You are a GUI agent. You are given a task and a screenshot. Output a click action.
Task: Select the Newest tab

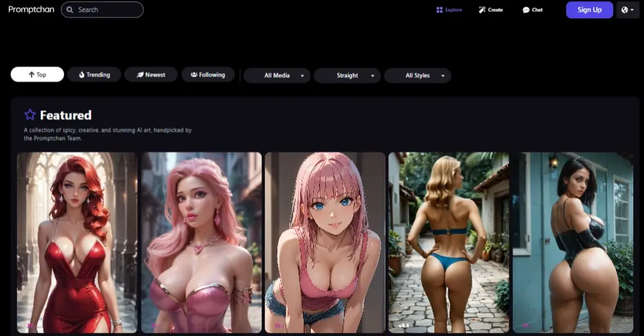(151, 75)
